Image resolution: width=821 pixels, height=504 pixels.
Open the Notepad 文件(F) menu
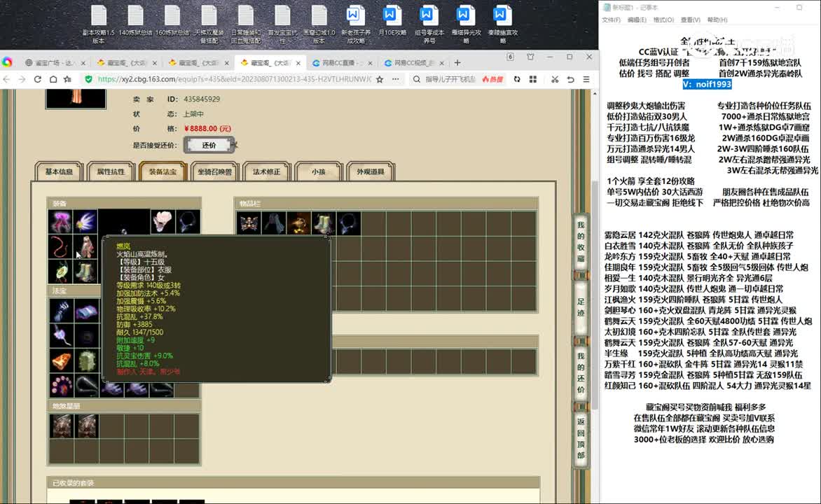click(x=611, y=20)
